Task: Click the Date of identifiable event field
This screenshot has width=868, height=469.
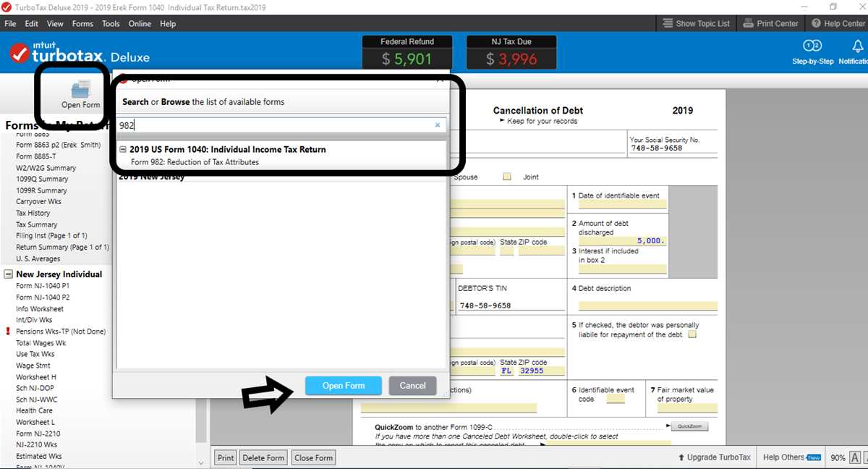Action: click(622, 205)
